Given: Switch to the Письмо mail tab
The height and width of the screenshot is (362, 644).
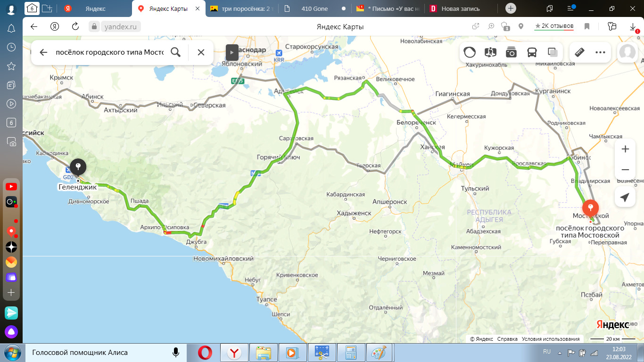Looking at the screenshot, I should 388,8.
